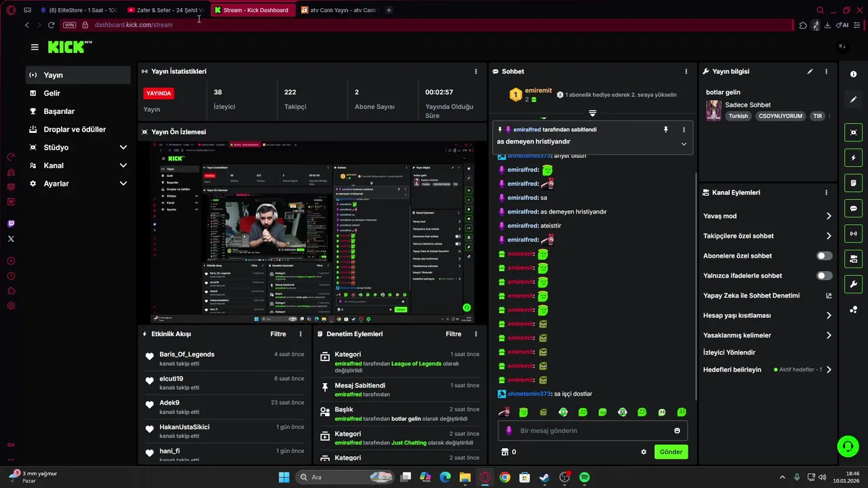Screen dimensions: 868x488
Task: Open the info icon in the right toolbar
Action: point(853,74)
